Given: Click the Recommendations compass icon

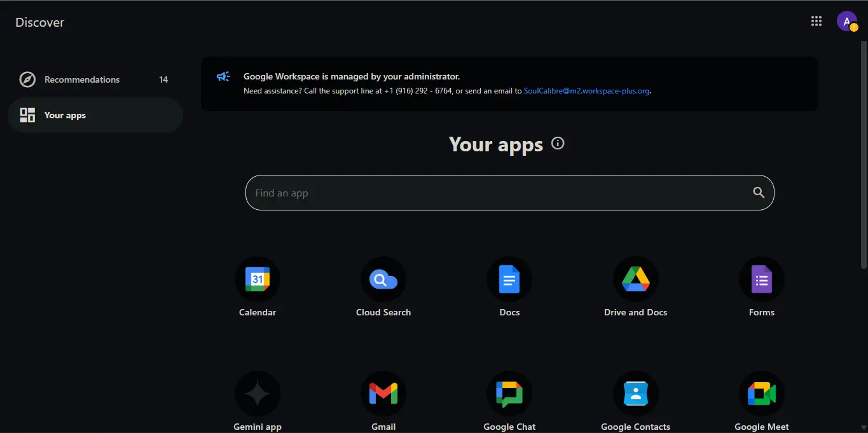Looking at the screenshot, I should (27, 79).
